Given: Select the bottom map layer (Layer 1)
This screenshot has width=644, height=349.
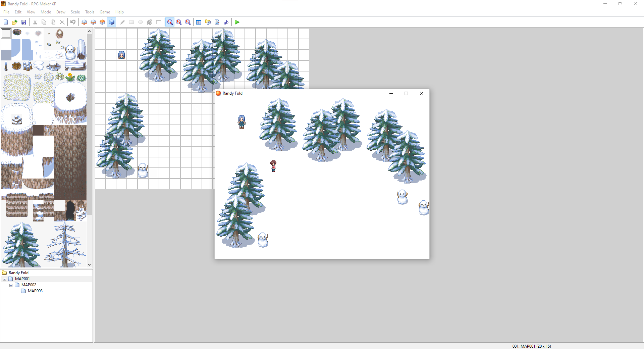Looking at the screenshot, I should 84,22.
